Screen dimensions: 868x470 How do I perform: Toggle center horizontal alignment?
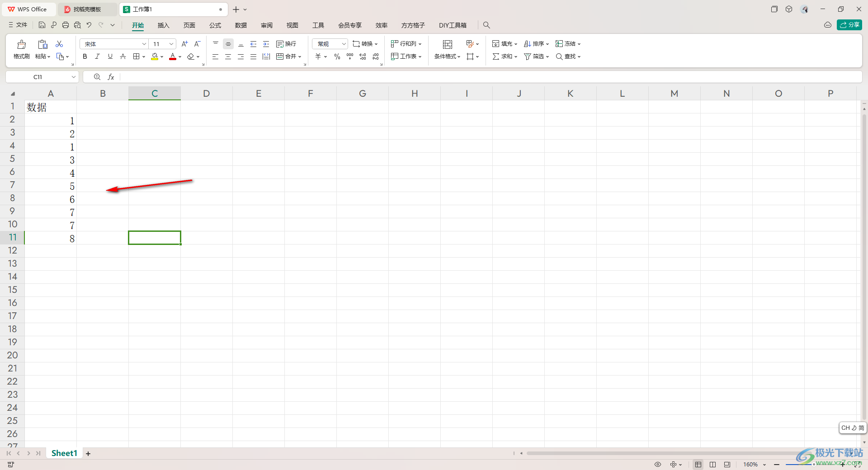[228, 56]
